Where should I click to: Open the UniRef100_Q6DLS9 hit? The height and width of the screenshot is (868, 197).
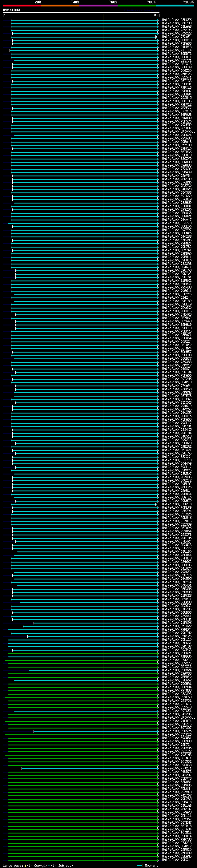[177, 67]
